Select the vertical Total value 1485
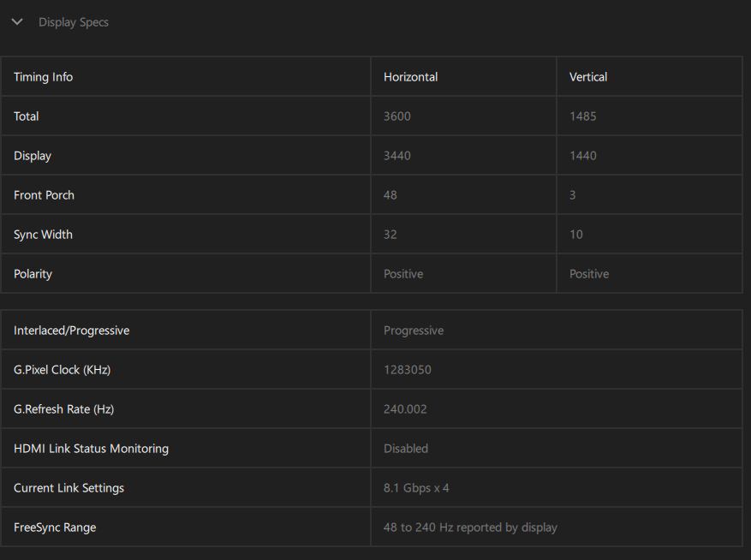Screen dimensions: 751x560 coord(583,116)
